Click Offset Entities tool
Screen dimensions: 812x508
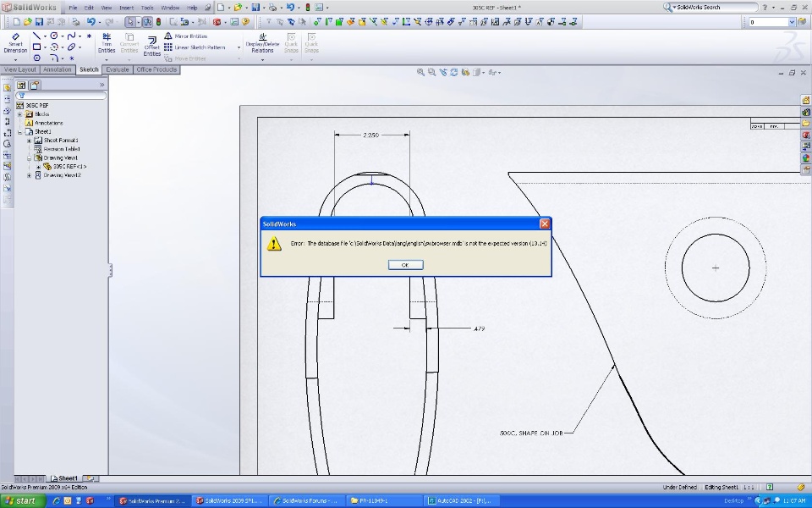pos(151,46)
